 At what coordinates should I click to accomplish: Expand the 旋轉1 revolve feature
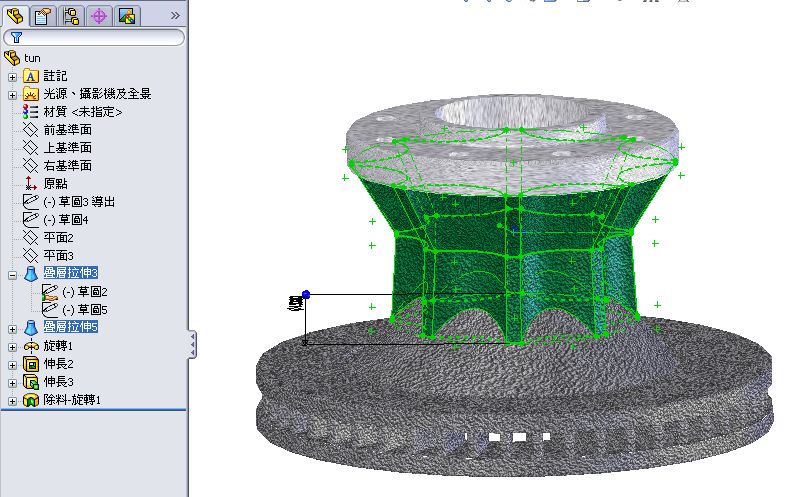[12, 347]
